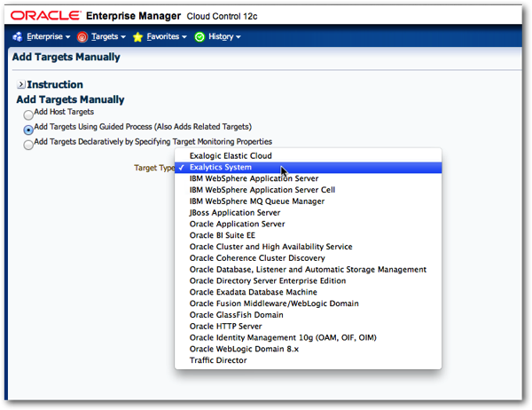Choose Exalogic Elastic Cloud from list
This screenshot has height=410, width=532.
tap(308, 155)
